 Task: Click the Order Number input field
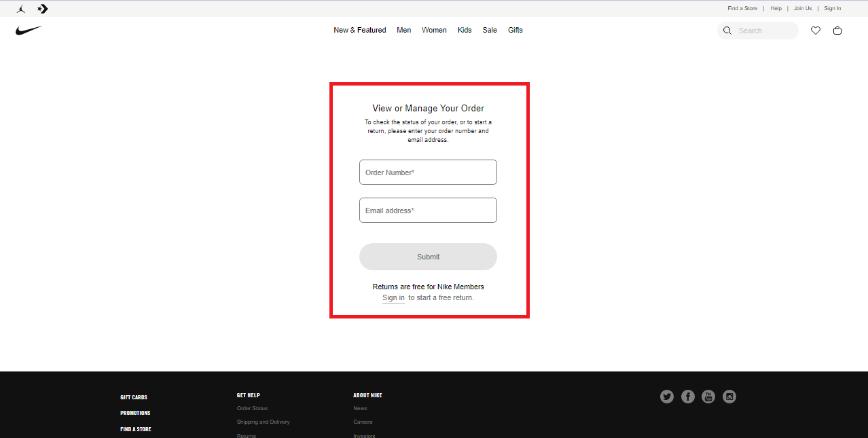coord(428,172)
